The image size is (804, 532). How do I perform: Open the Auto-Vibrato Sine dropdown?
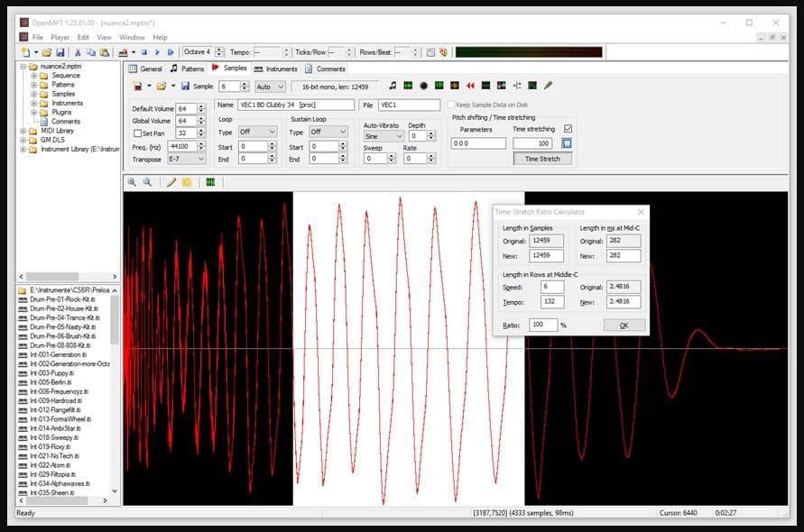(384, 136)
